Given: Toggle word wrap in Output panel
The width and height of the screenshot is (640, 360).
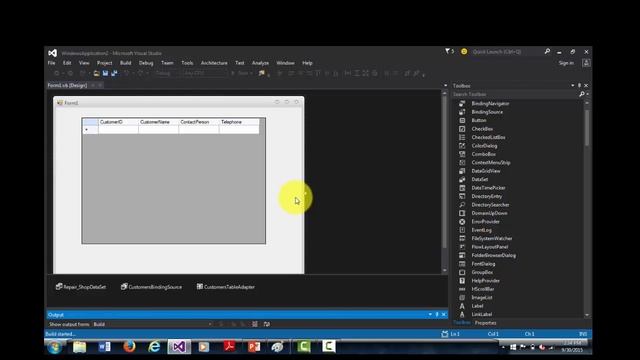Looking at the screenshot, I should [x=267, y=324].
